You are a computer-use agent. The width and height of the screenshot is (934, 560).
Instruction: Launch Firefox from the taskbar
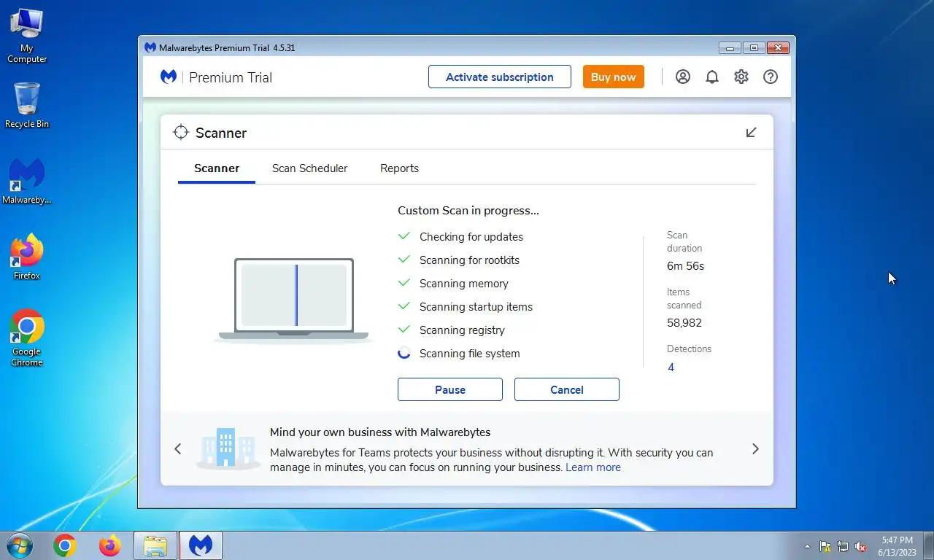109,545
